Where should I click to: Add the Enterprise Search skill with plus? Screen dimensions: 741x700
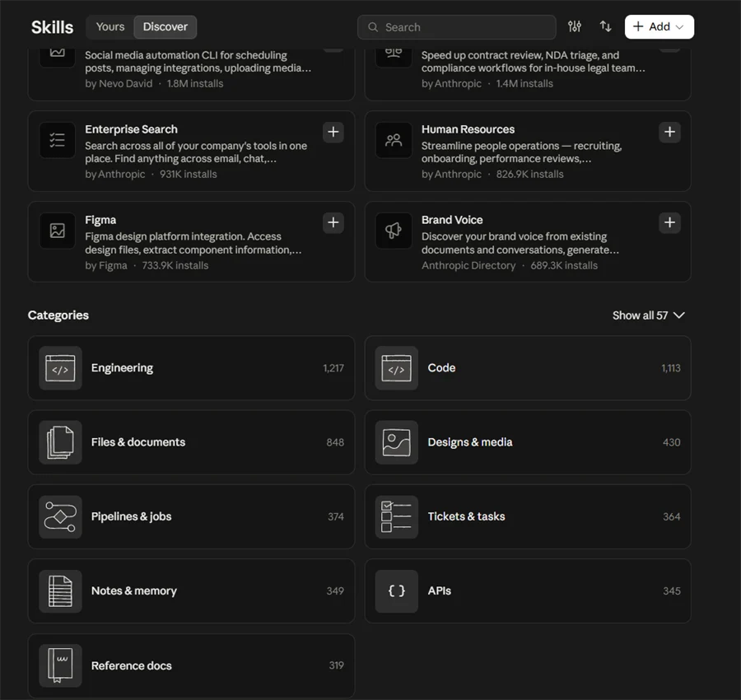click(333, 132)
